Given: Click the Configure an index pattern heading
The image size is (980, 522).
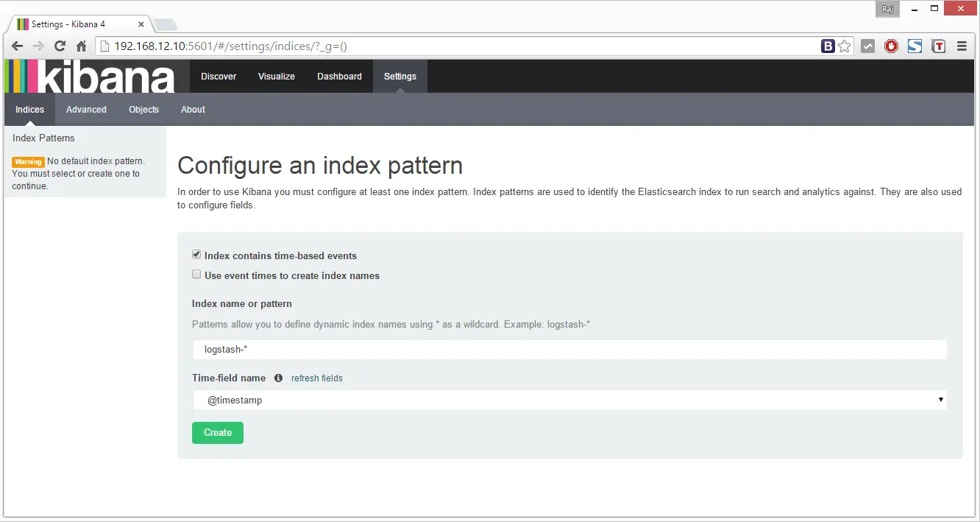Looking at the screenshot, I should pos(320,166).
